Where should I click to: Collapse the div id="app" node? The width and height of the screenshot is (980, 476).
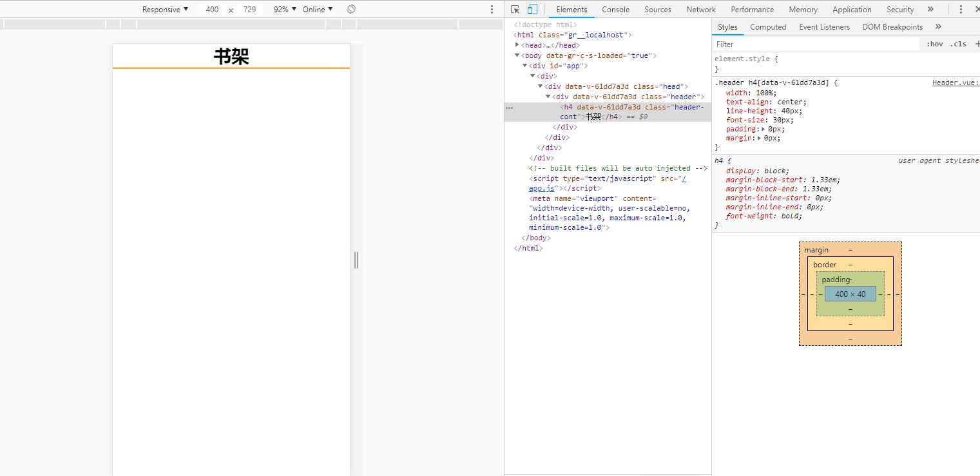[524, 66]
